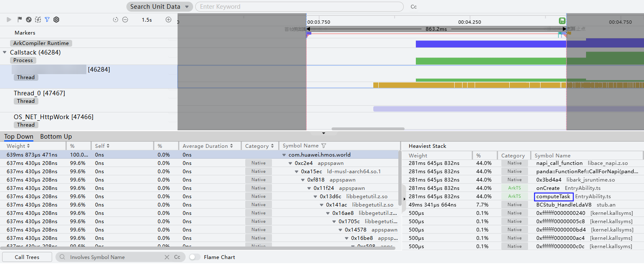Open the Call Trees options
The height and width of the screenshot is (264, 644).
coord(27,257)
